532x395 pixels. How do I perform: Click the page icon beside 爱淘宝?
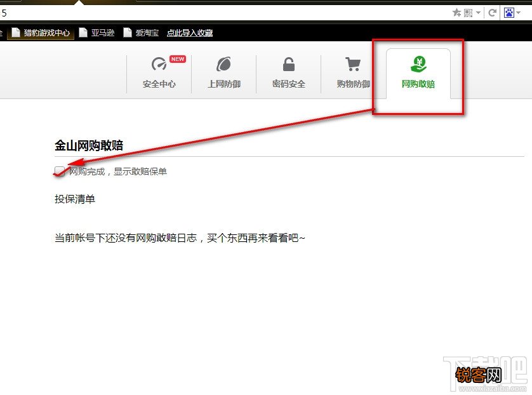coord(127,32)
